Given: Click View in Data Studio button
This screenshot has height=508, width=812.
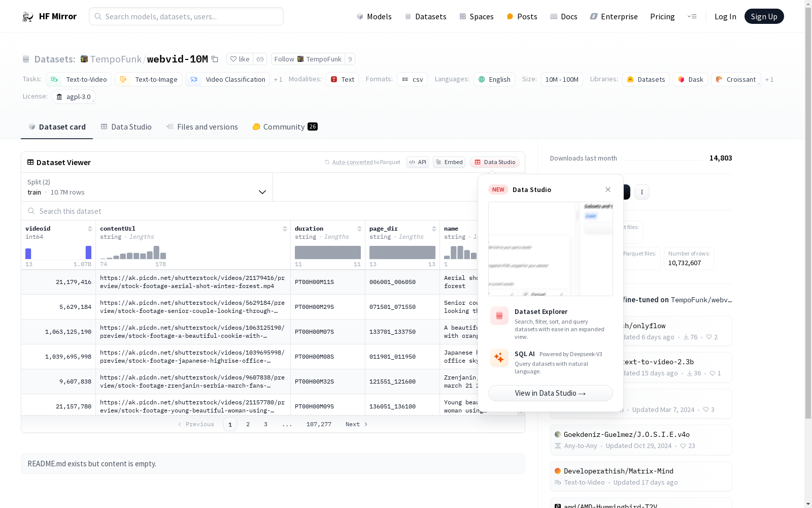Looking at the screenshot, I should click(x=550, y=393).
